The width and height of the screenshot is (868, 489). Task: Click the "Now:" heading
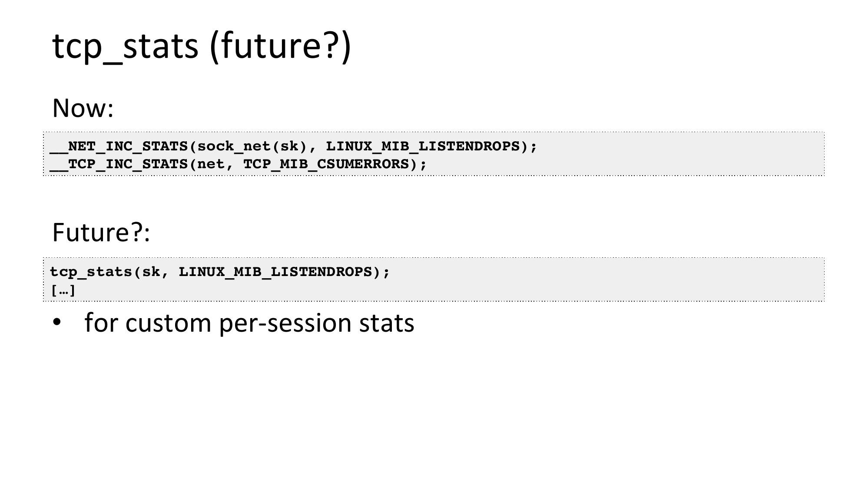point(83,108)
